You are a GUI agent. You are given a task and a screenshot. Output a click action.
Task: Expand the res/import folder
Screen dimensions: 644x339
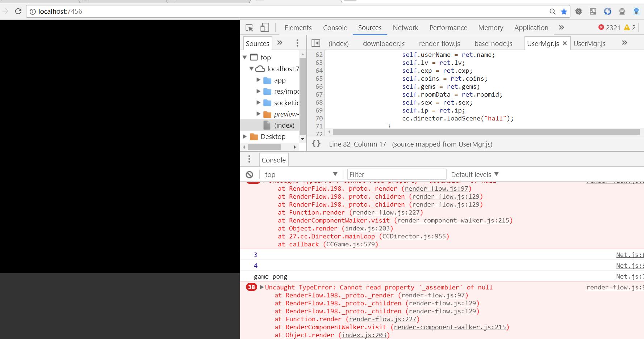tap(258, 91)
